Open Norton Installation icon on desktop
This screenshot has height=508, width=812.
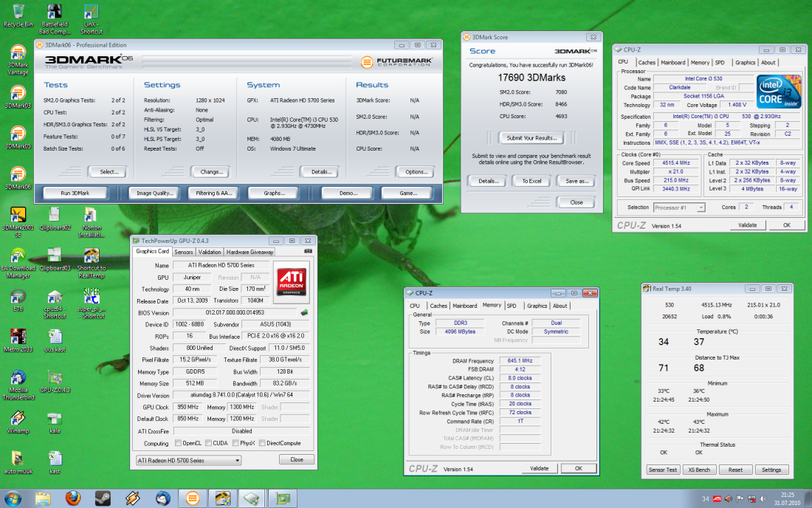91,222
